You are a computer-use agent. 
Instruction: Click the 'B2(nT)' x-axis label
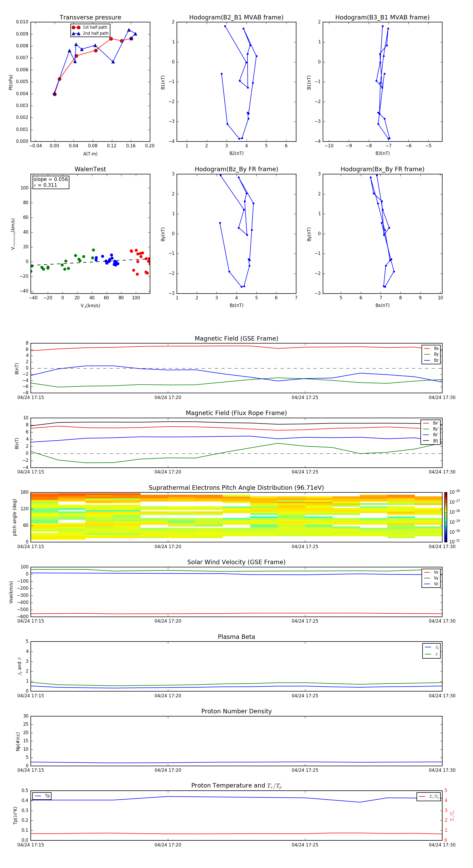[x=236, y=153]
